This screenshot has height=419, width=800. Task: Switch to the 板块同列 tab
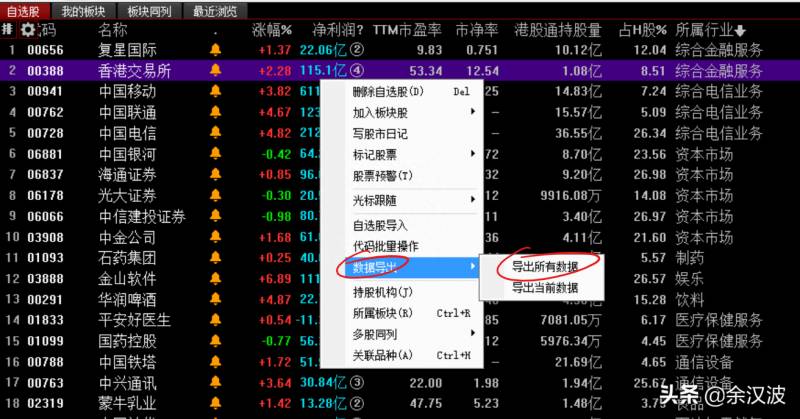(149, 11)
